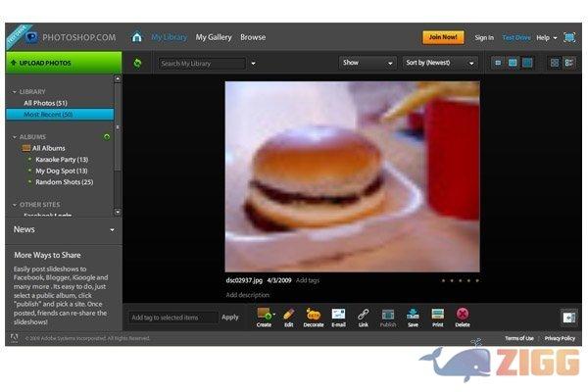Click the Join Now! button
The image size is (588, 392).
(x=443, y=37)
